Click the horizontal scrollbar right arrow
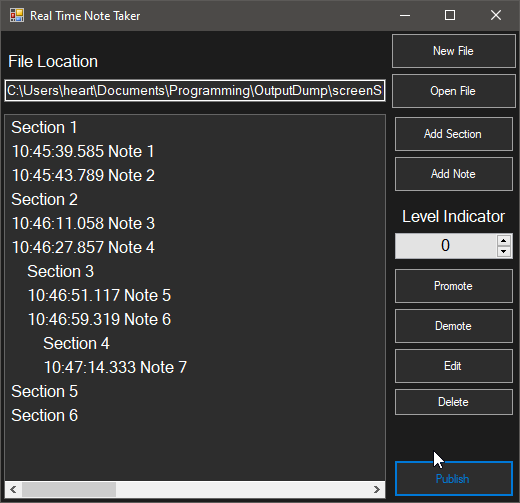This screenshot has height=503, width=520. (x=377, y=489)
